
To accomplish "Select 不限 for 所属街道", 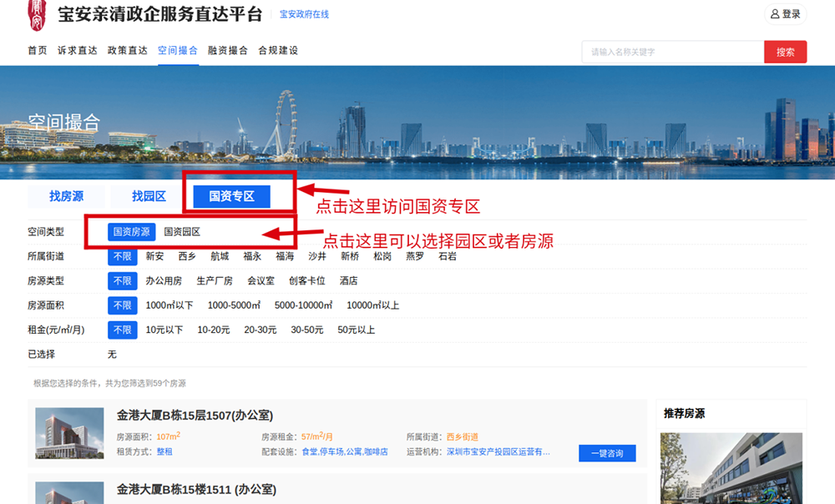I will (123, 256).
